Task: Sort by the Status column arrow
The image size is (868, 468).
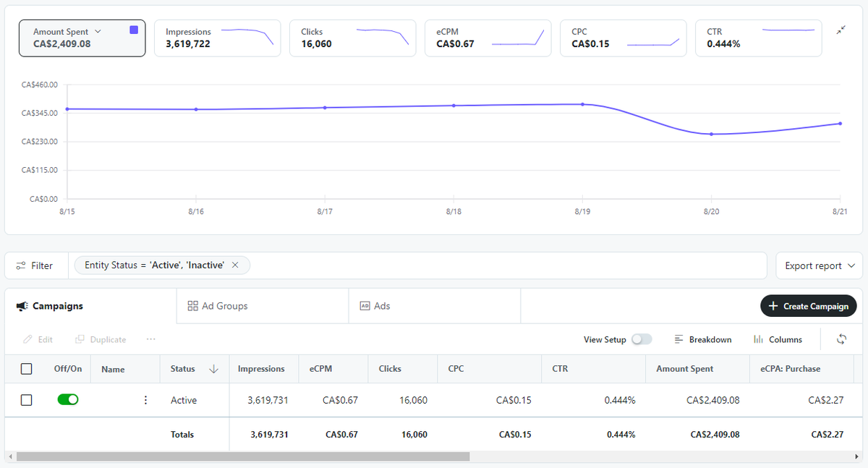Action: pyautogui.click(x=213, y=369)
